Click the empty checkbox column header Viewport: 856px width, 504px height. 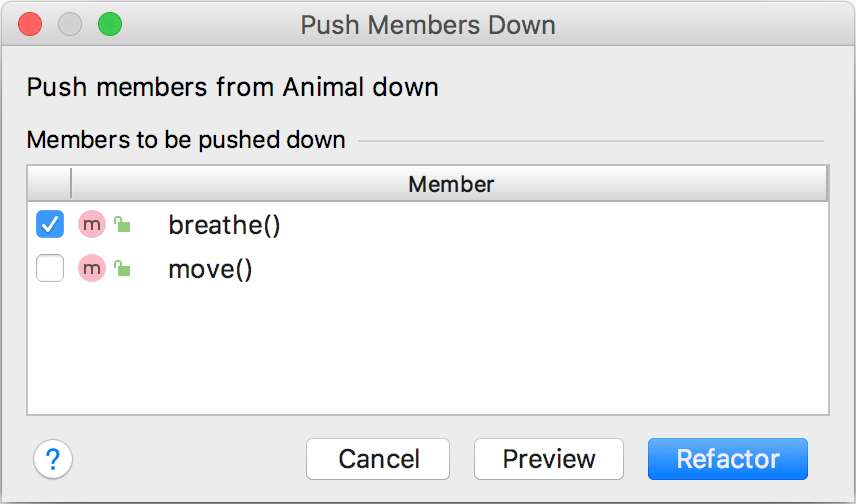point(50,184)
